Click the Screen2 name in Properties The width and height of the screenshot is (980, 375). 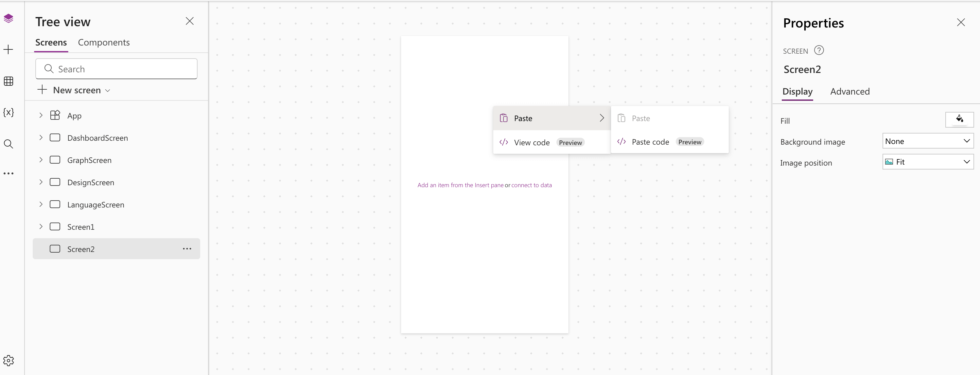[802, 69]
